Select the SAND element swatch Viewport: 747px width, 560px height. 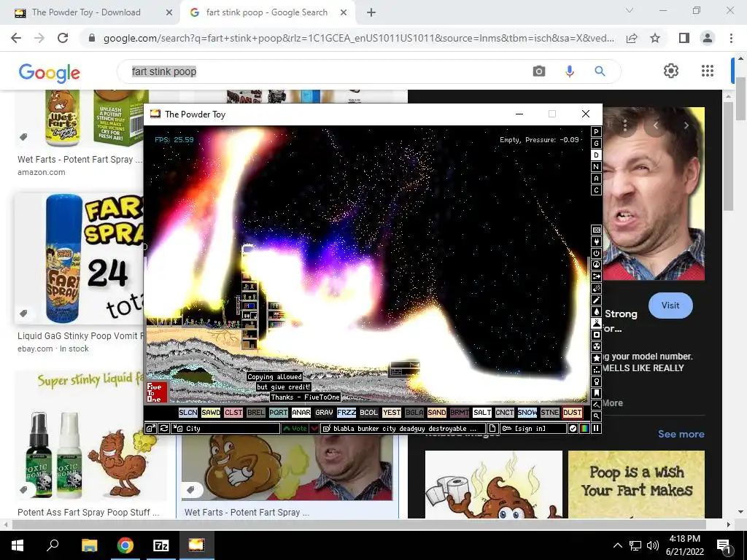tap(436, 413)
